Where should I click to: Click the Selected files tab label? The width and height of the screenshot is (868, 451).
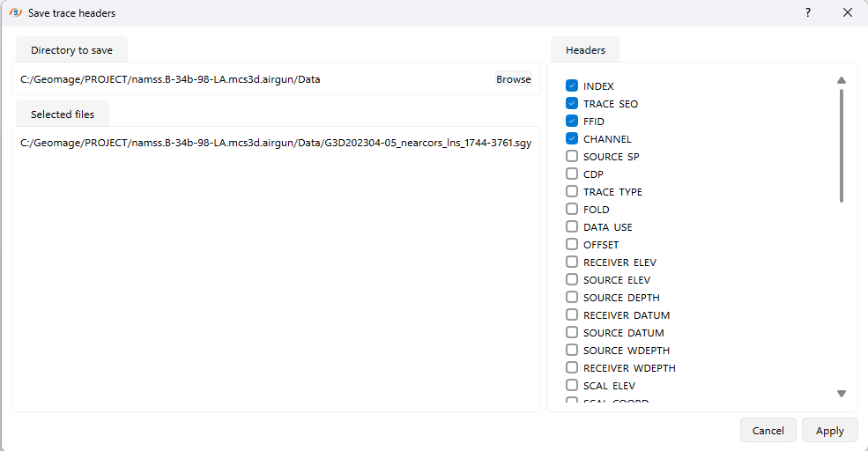click(x=63, y=114)
